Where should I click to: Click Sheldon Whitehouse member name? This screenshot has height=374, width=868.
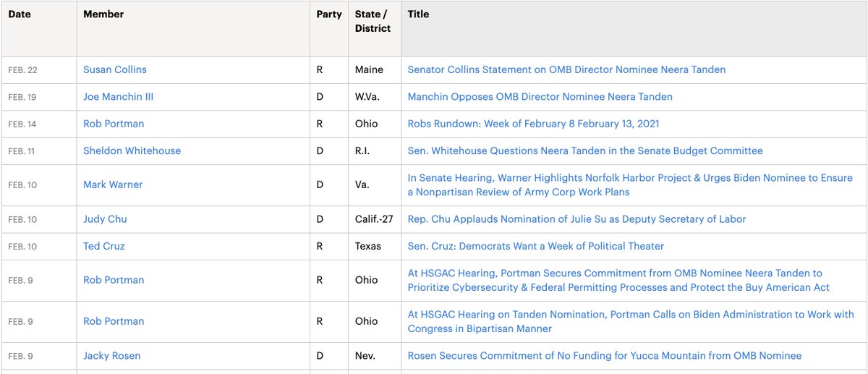pyautogui.click(x=132, y=150)
